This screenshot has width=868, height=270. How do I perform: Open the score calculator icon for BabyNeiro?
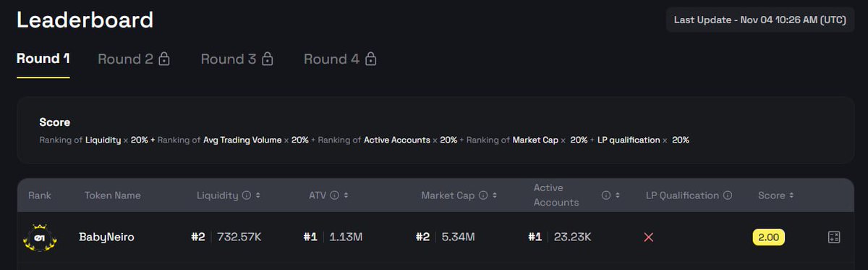pos(834,237)
